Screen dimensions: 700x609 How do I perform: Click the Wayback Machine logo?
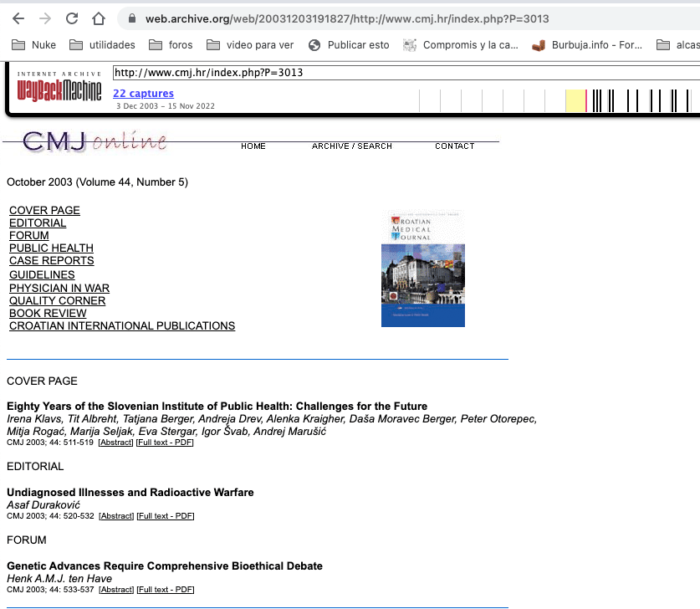click(x=59, y=88)
